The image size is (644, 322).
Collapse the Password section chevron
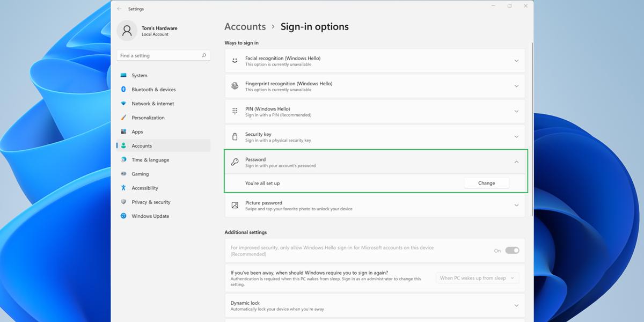click(x=517, y=162)
